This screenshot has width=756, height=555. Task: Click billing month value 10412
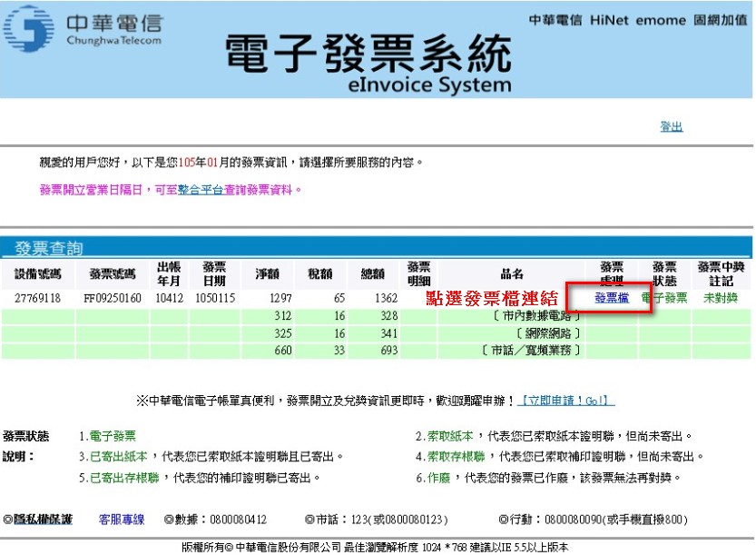coord(169,298)
